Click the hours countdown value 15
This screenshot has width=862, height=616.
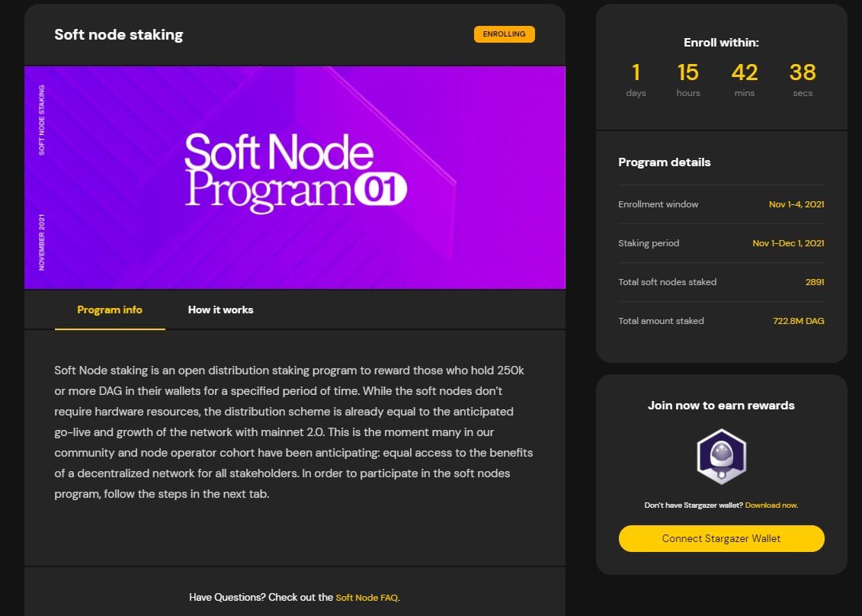(687, 72)
